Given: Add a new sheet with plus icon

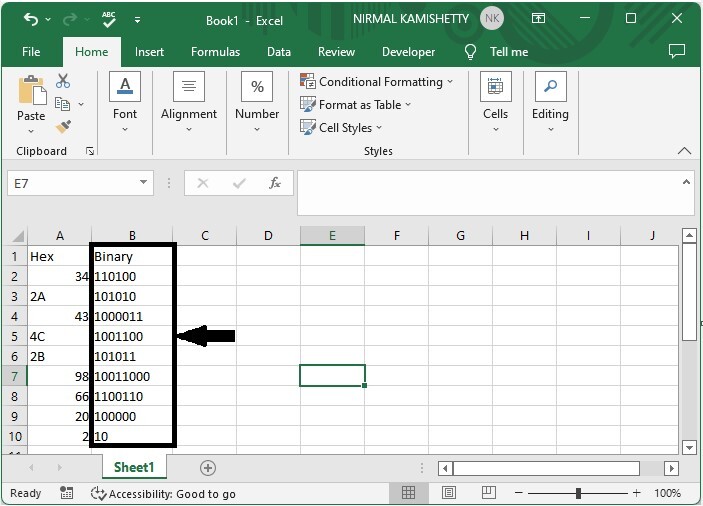Looking at the screenshot, I should click(208, 468).
